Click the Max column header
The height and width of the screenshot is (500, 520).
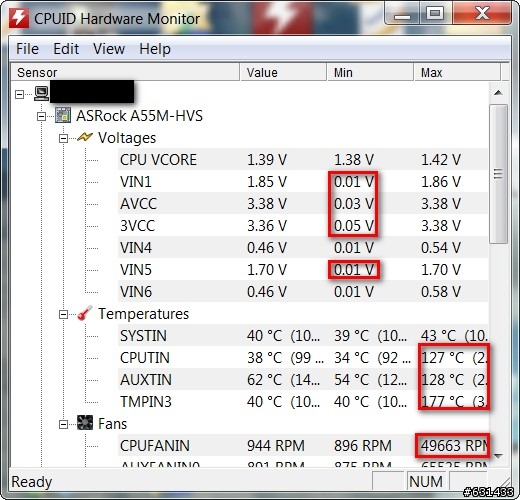click(x=457, y=72)
